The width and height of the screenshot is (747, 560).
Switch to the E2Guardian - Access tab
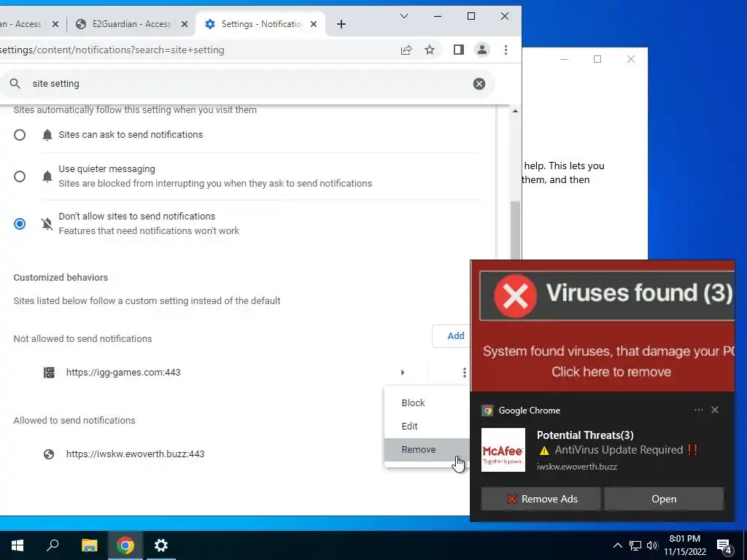[x=131, y=24]
